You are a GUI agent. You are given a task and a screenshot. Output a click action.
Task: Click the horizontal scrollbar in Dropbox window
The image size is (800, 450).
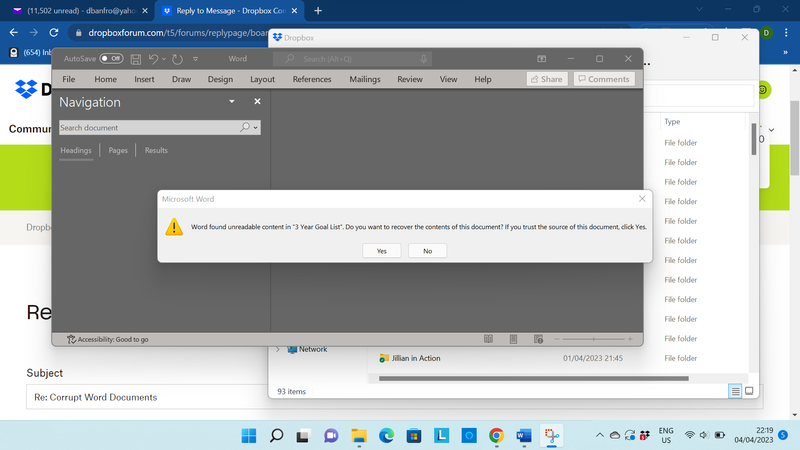(534, 379)
